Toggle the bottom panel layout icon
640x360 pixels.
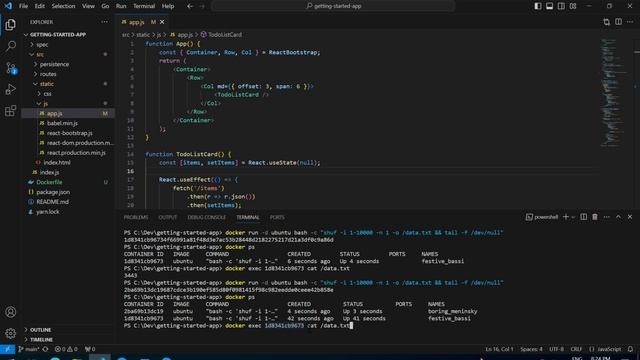(549, 6)
